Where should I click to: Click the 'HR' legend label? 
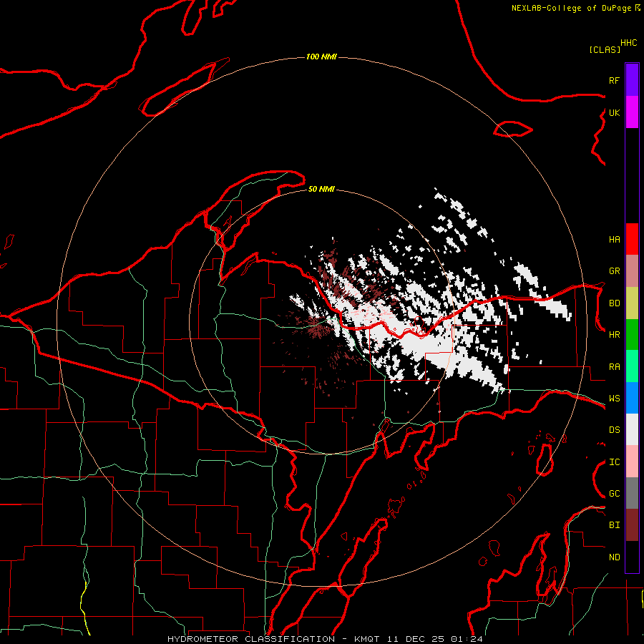(614, 335)
